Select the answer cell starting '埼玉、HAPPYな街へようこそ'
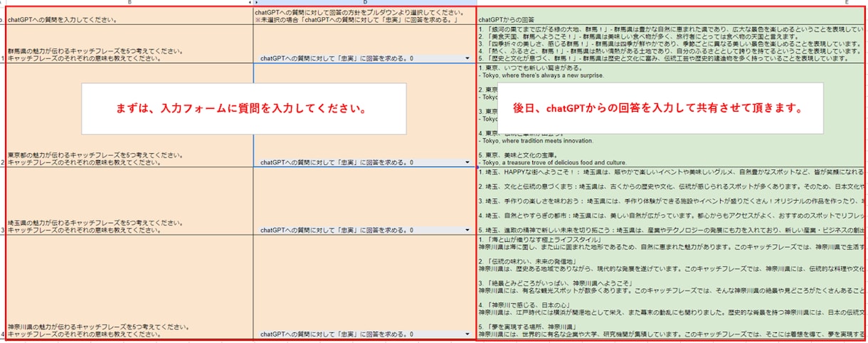This screenshot has height=343, width=868. (672, 201)
